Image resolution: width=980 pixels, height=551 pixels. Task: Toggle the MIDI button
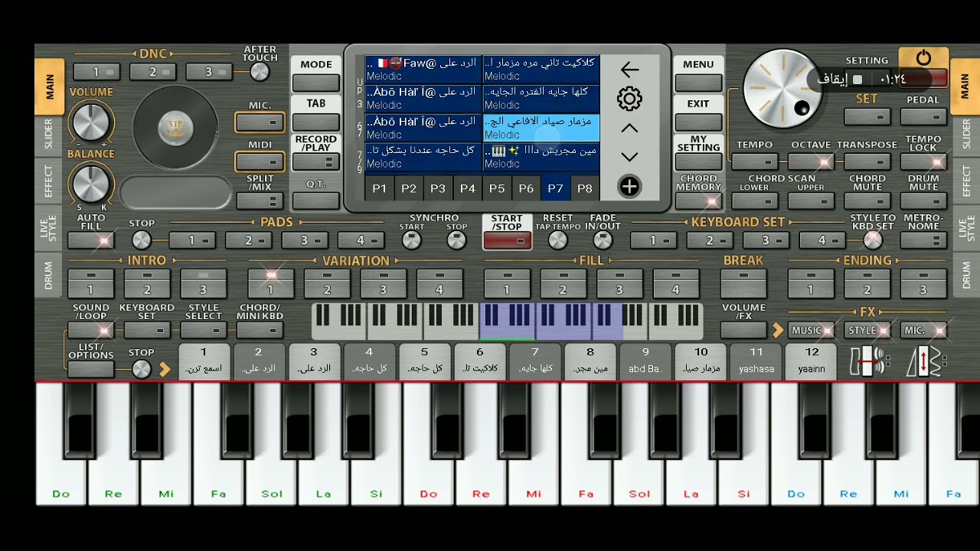coord(260,161)
